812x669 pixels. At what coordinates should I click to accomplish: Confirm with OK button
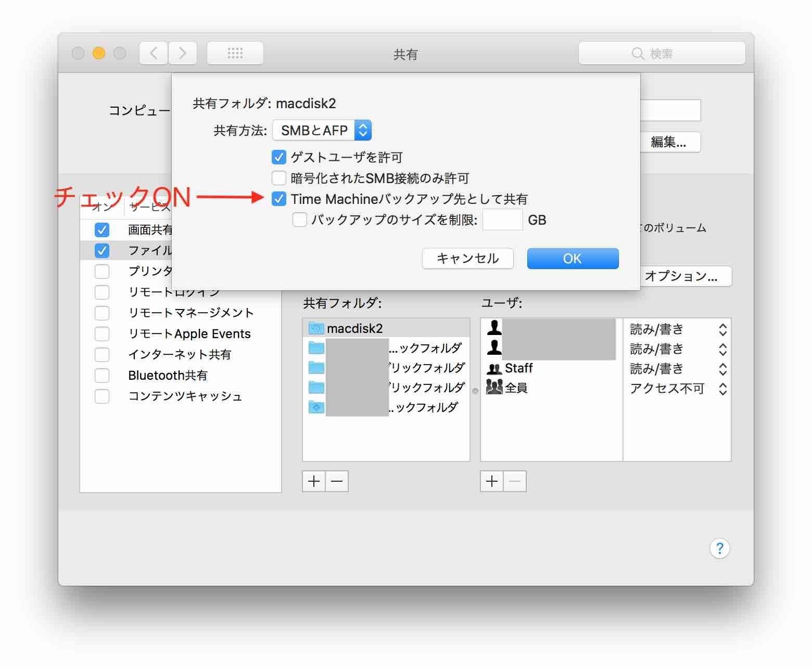click(573, 259)
